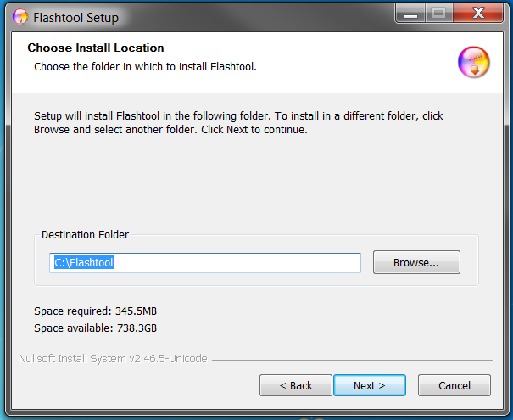Click 'Nullsoft Install System v2.46.5-Unicode' text
Viewport: 513px width, 420px height.
pyautogui.click(x=113, y=358)
